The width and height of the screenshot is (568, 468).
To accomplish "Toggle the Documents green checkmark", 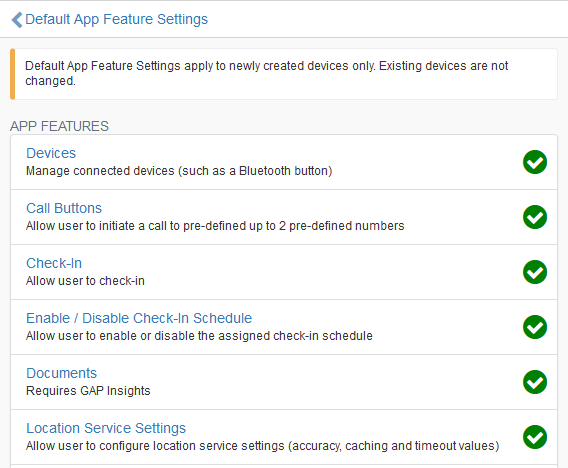I will [535, 382].
